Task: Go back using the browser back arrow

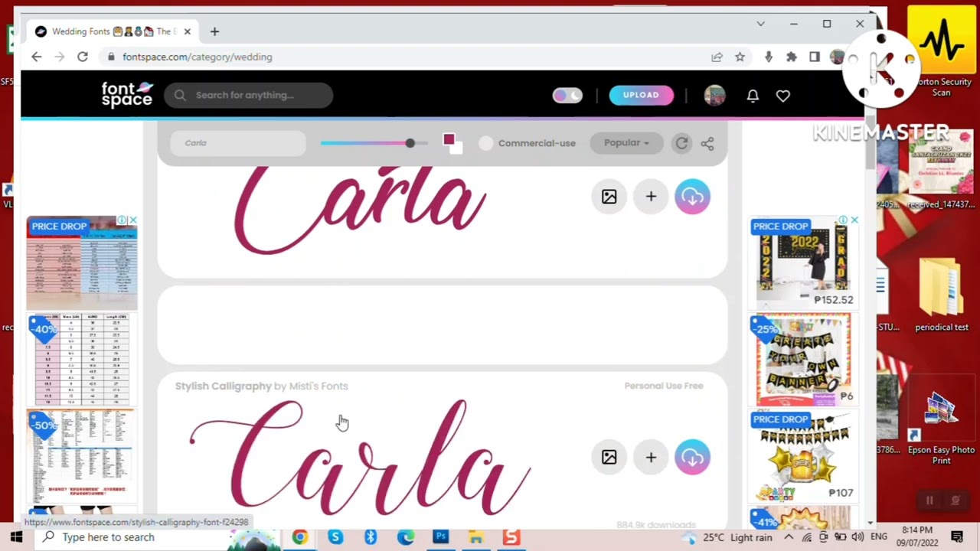Action: click(36, 57)
